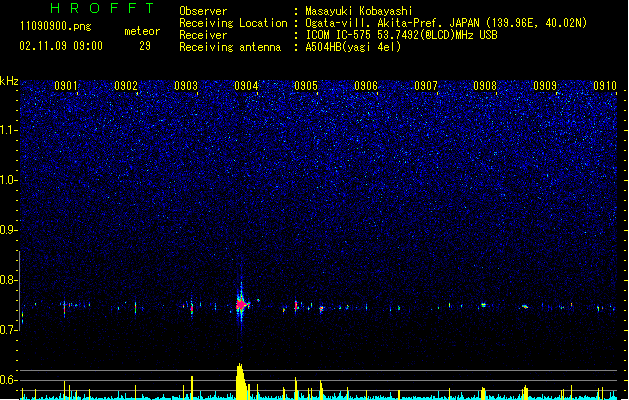Click the 0.8 kHz frequency axis label
The width and height of the screenshot is (629, 400).
click(8, 280)
